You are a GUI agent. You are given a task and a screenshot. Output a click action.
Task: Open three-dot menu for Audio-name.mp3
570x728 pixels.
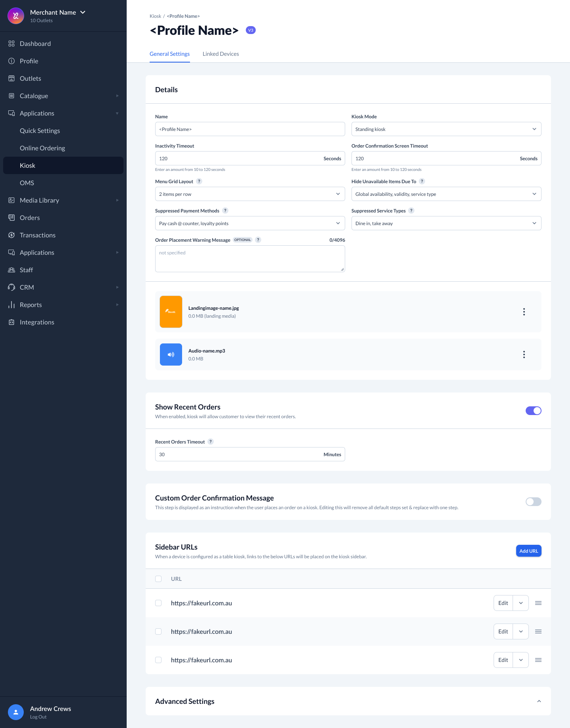[x=524, y=355]
